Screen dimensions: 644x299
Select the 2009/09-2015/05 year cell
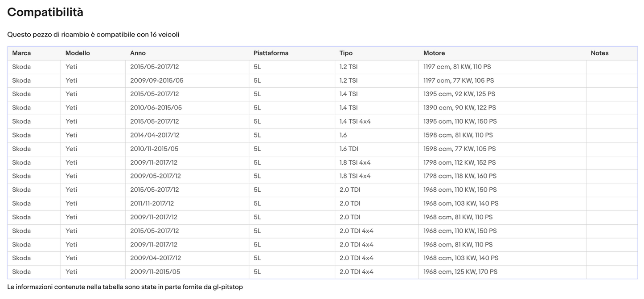[x=156, y=81]
